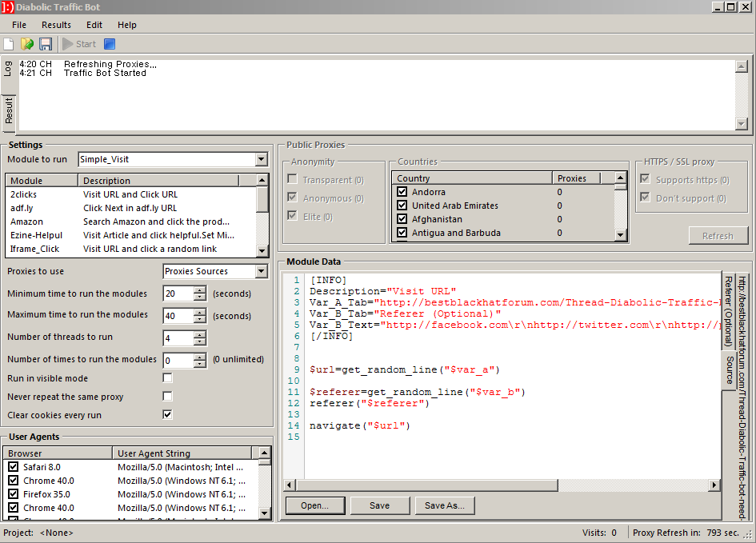The height and width of the screenshot is (543, 756).
Task: Click the Open project folder icon
Action: click(27, 44)
